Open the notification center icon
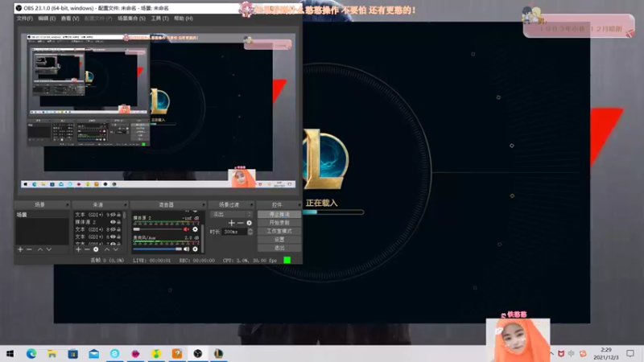Viewport: 644px width, 362px height. point(630,354)
